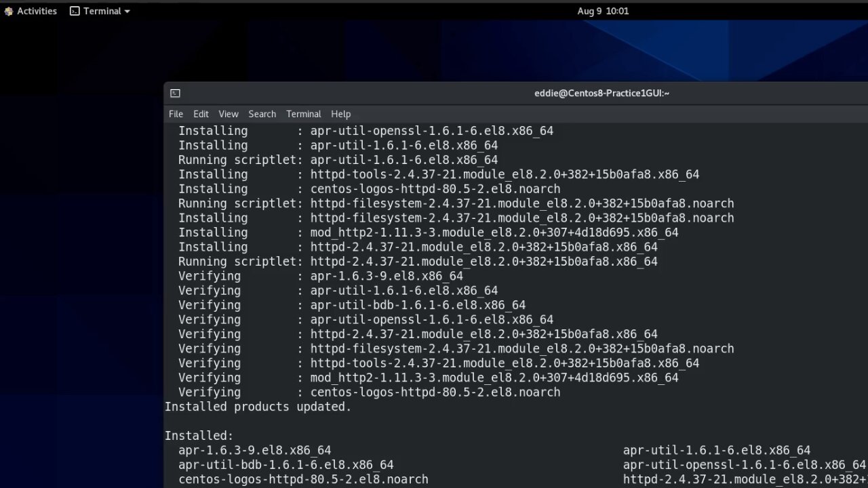The width and height of the screenshot is (868, 488).
Task: Click 'Running scriptlet: apr-util-1.6.1-6.el8.x86_64' line
Action: tap(338, 160)
